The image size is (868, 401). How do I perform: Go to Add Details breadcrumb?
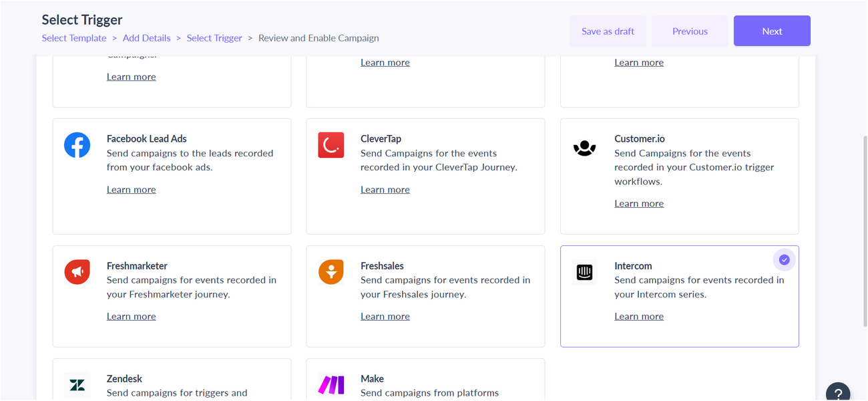147,38
